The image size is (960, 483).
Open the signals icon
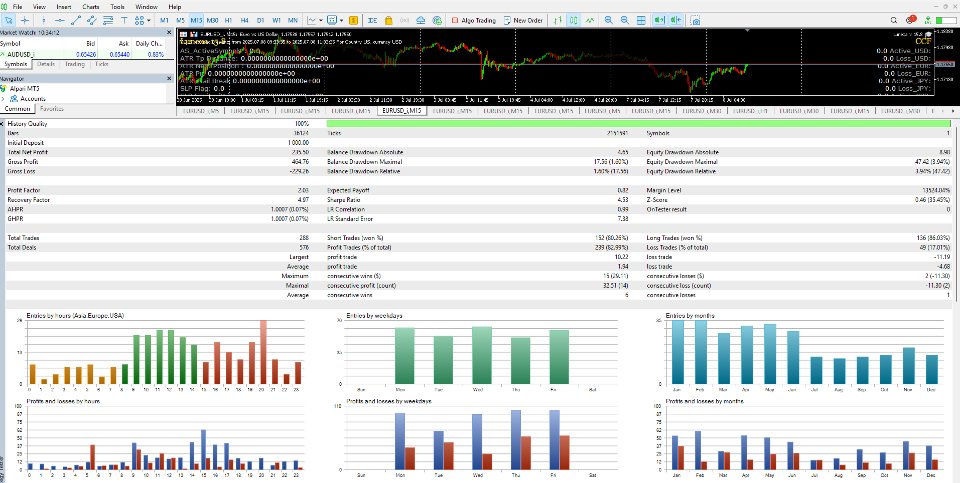[x=405, y=20]
